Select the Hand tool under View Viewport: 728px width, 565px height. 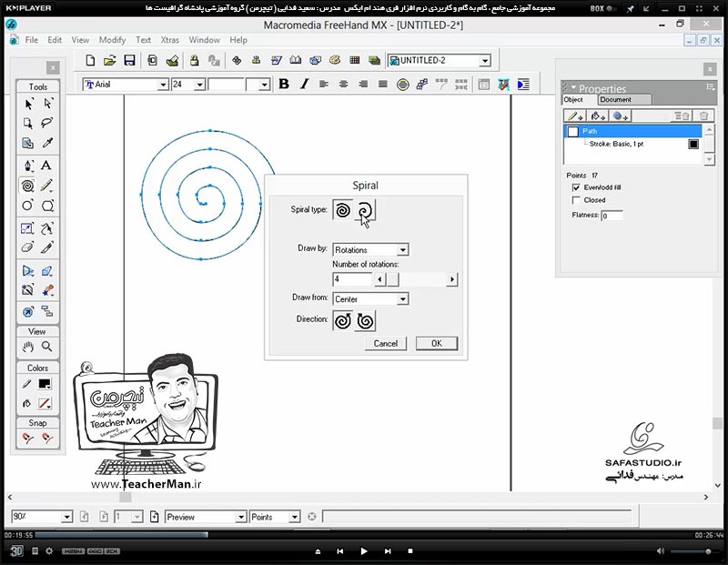point(28,347)
